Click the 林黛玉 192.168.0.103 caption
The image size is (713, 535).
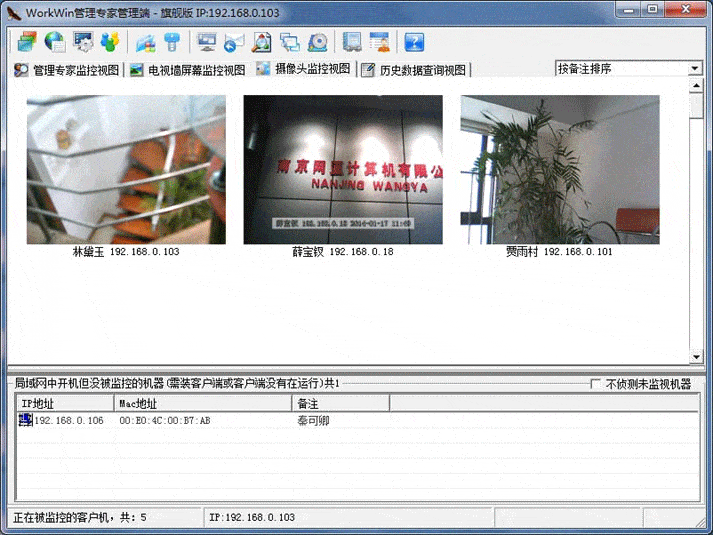coord(126,252)
